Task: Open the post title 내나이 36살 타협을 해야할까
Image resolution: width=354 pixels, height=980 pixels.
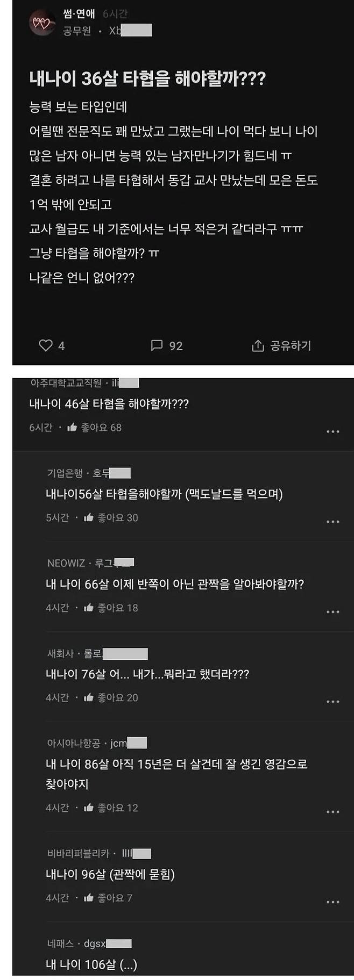Action: (147, 79)
